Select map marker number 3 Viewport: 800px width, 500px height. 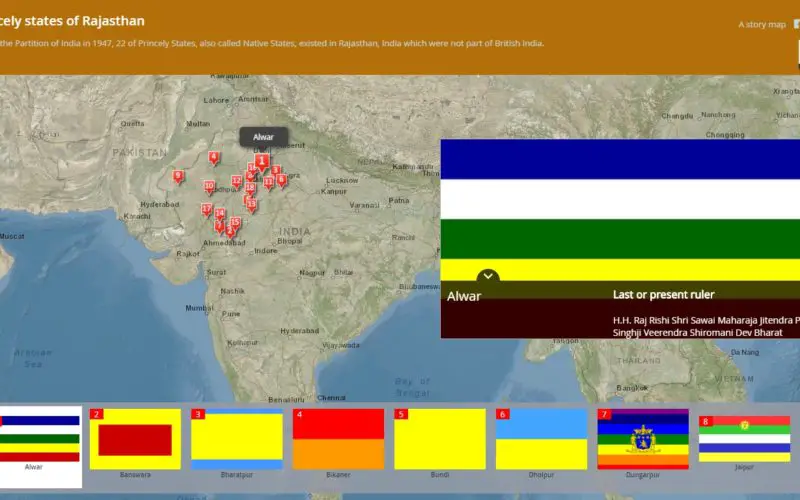(x=276, y=171)
